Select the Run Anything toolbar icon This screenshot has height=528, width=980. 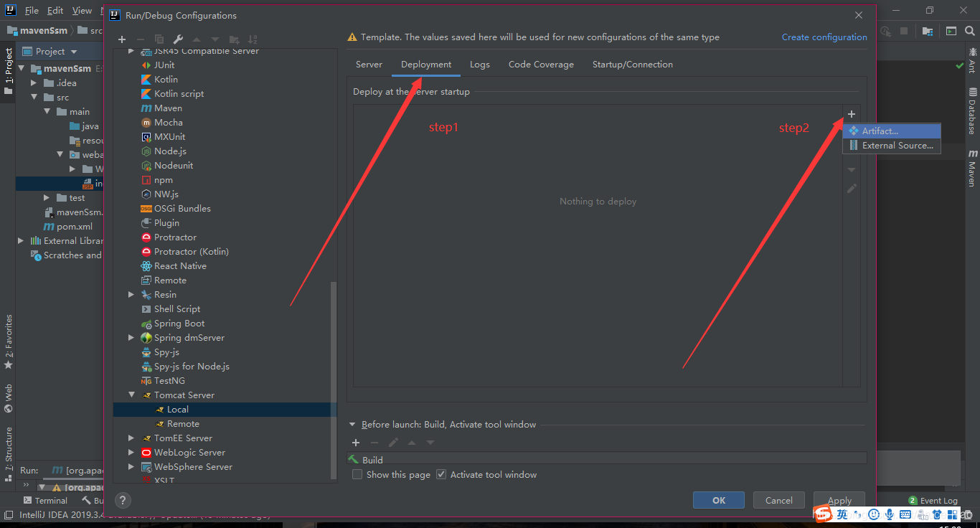951,31
